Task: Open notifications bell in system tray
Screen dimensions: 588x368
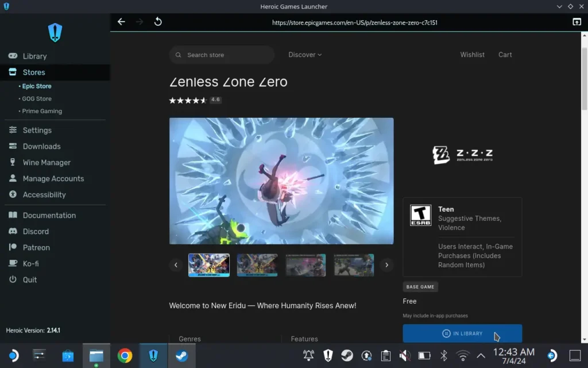Action: pos(308,355)
